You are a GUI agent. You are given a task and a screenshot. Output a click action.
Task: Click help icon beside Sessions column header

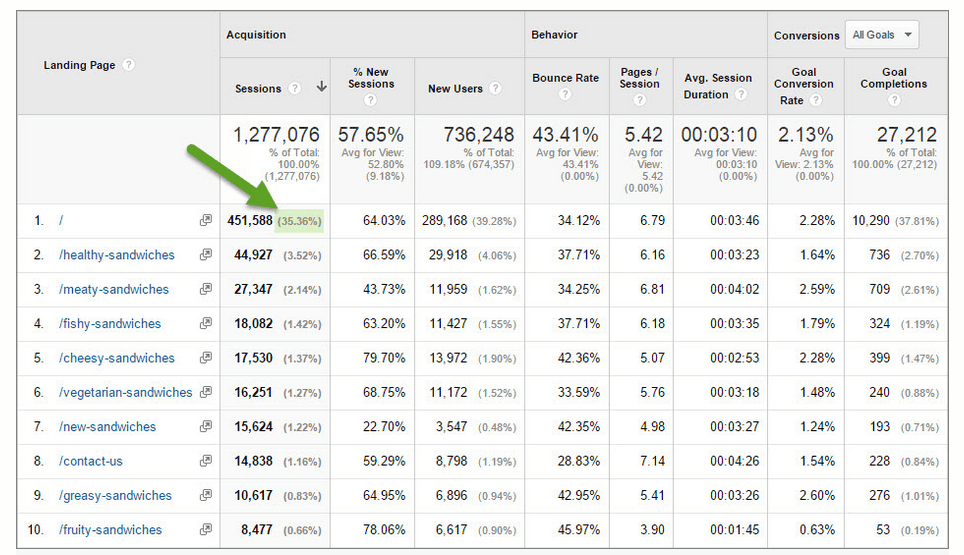(295, 89)
